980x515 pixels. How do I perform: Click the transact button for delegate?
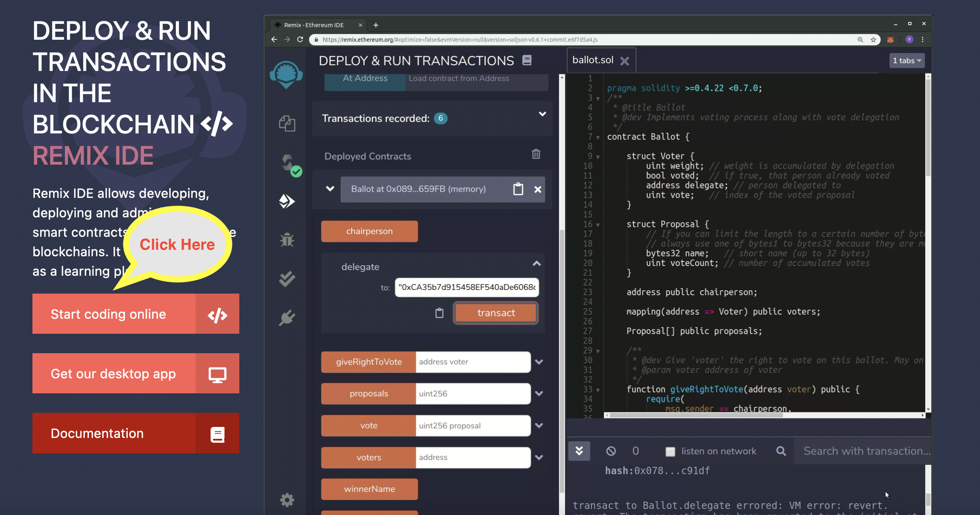[496, 313]
